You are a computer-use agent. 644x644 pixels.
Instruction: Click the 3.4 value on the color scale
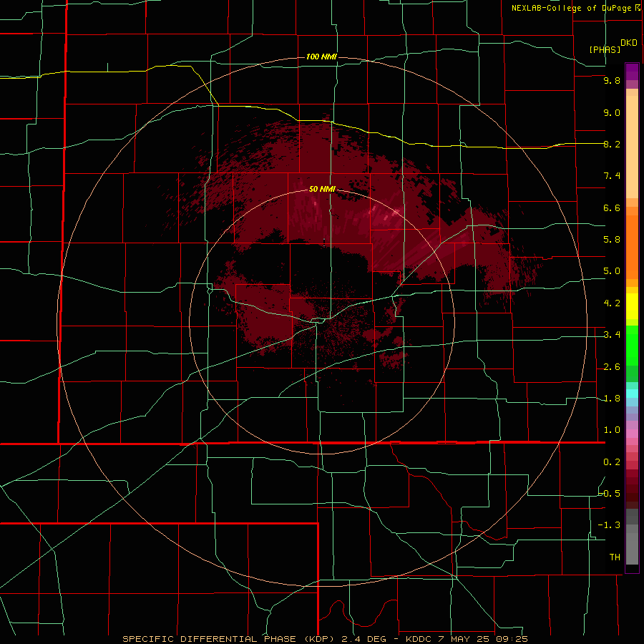(612, 335)
